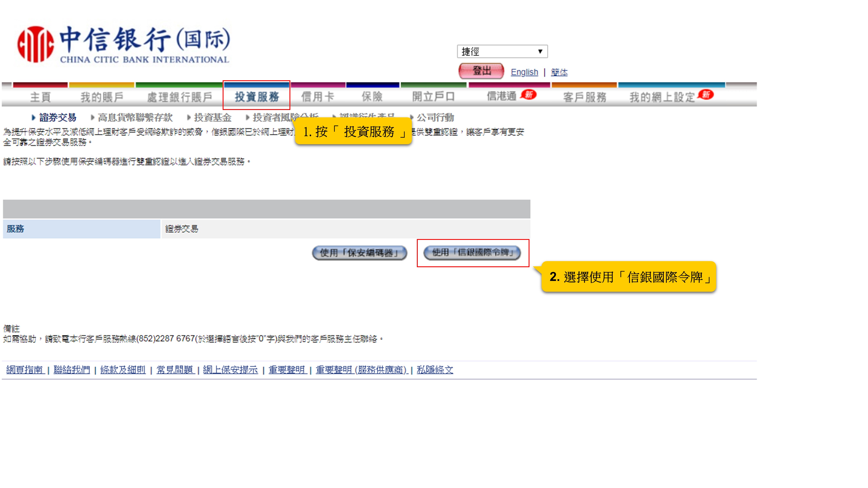The height and width of the screenshot is (488, 868).
Task: Open the 聯絡我們 footer link
Action: point(72,370)
